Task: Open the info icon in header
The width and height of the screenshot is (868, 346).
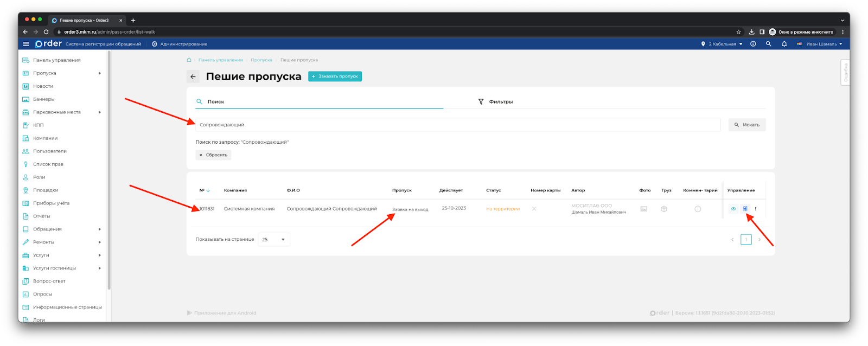Action: [753, 44]
